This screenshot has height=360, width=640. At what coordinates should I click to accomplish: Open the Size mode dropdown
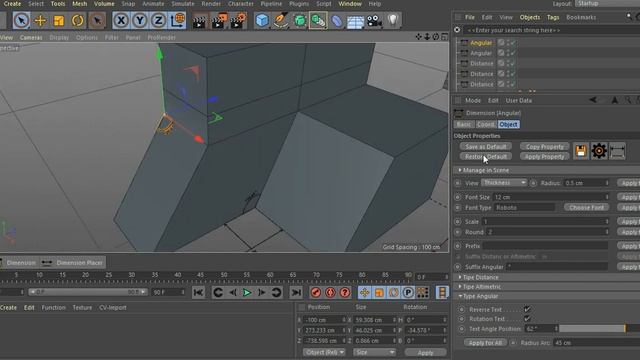374,352
